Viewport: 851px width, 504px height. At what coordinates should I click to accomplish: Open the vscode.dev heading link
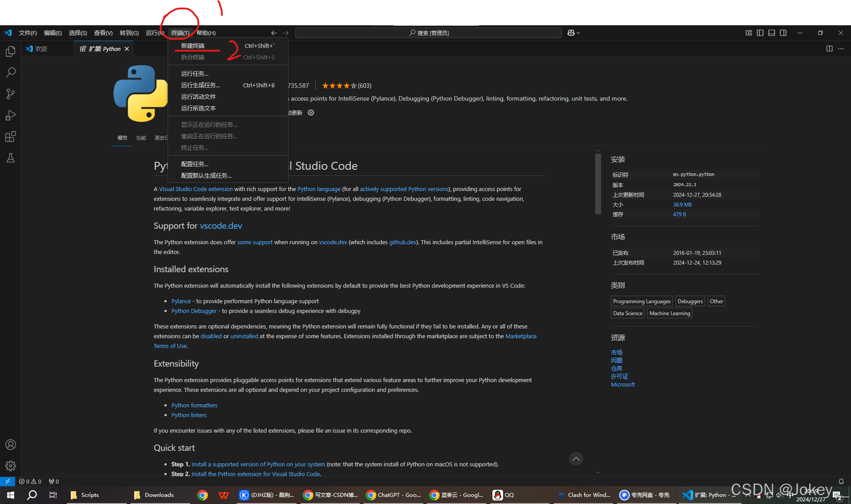pyautogui.click(x=221, y=226)
